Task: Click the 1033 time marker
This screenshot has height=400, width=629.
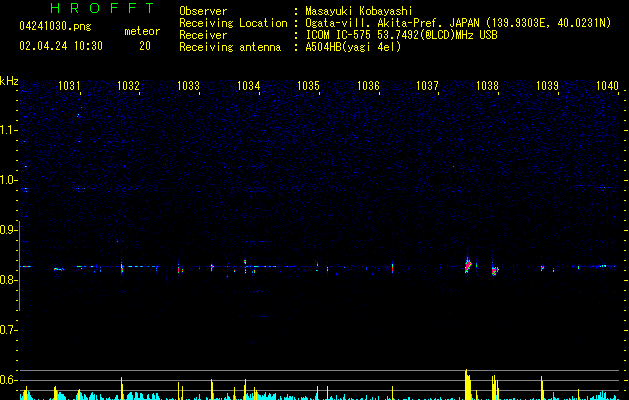Action: click(188, 86)
